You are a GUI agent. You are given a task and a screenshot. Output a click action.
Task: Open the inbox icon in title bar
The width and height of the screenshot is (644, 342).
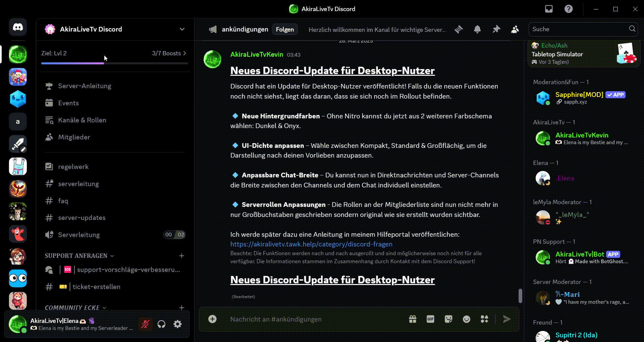coord(549,9)
